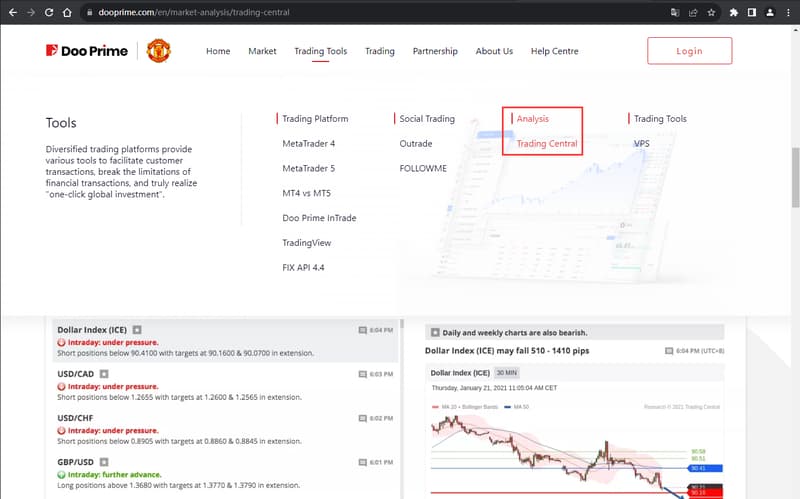Click the translate page icon
Viewport: 800px width, 499px height.
pos(675,13)
